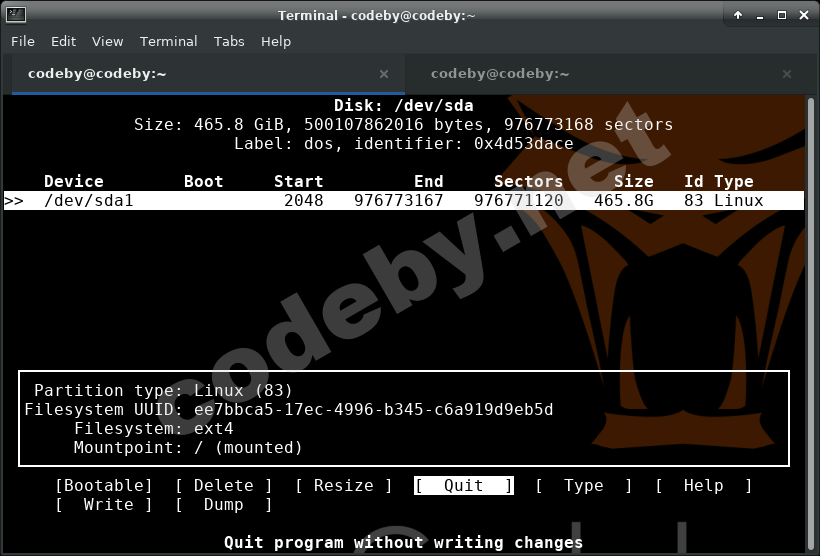Close the first active terminal tab

384,74
